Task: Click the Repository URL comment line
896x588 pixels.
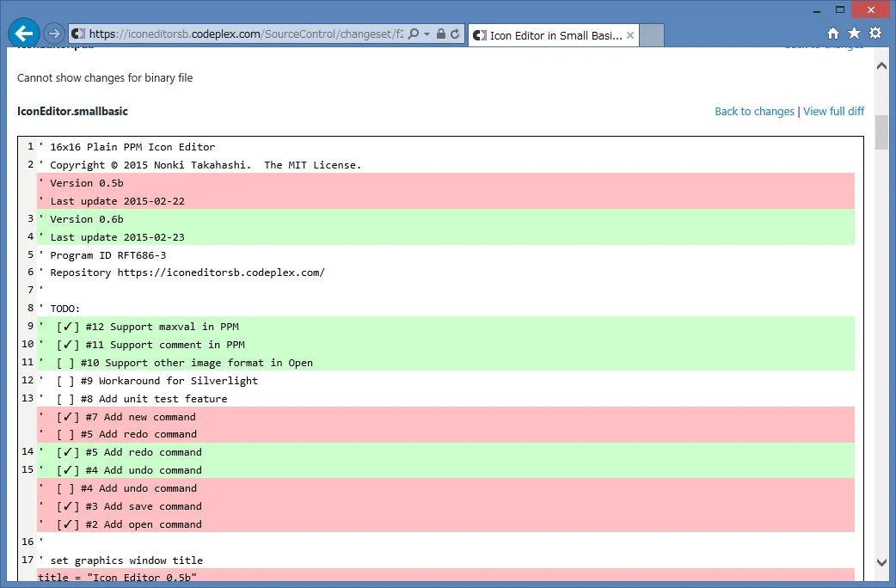Action: pos(446,273)
